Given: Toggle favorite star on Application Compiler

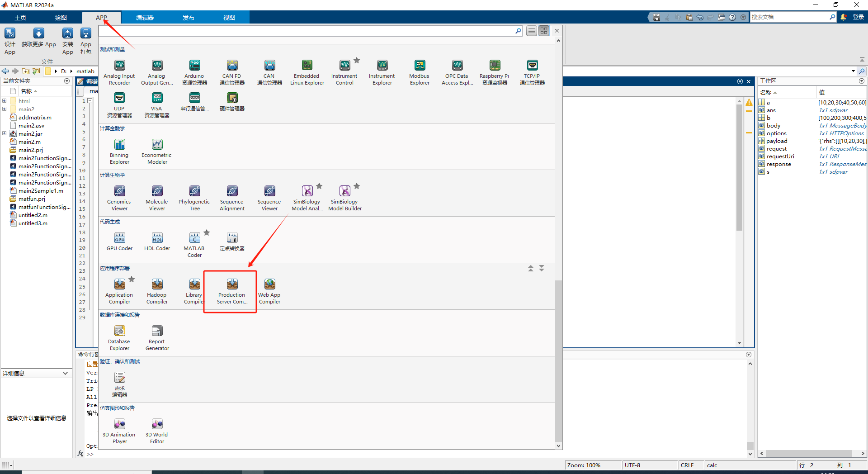Looking at the screenshot, I should click(132, 279).
